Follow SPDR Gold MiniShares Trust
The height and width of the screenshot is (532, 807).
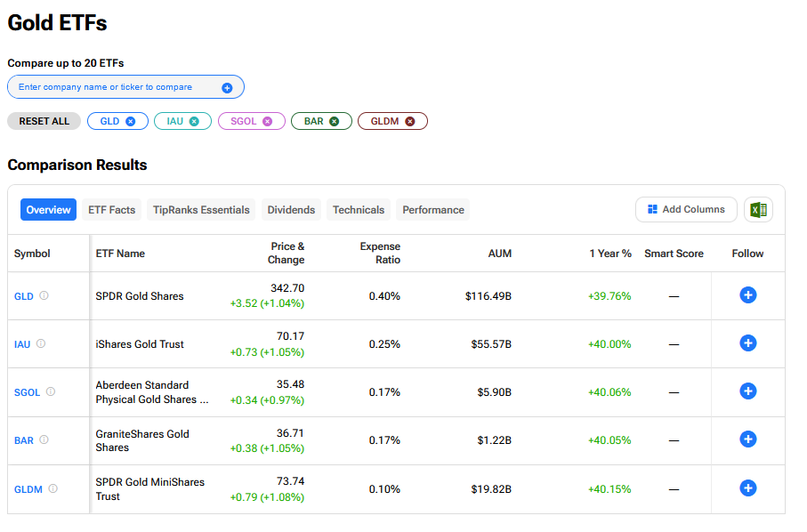pos(747,488)
